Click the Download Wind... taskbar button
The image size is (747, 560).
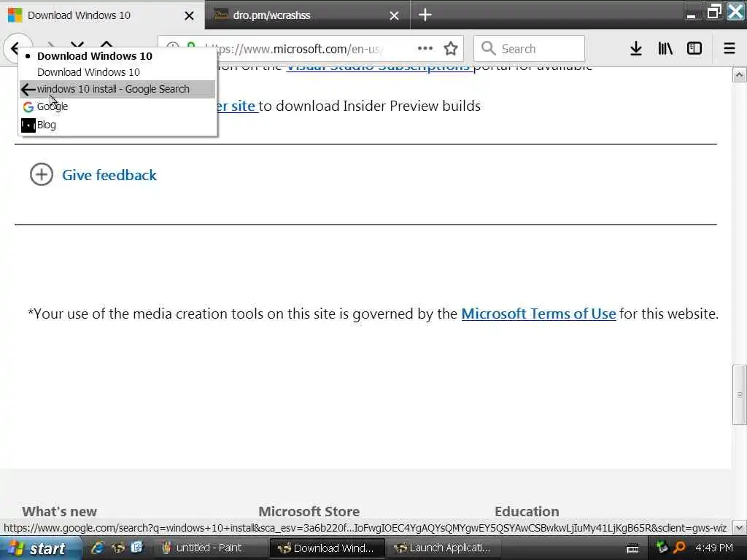click(327, 548)
